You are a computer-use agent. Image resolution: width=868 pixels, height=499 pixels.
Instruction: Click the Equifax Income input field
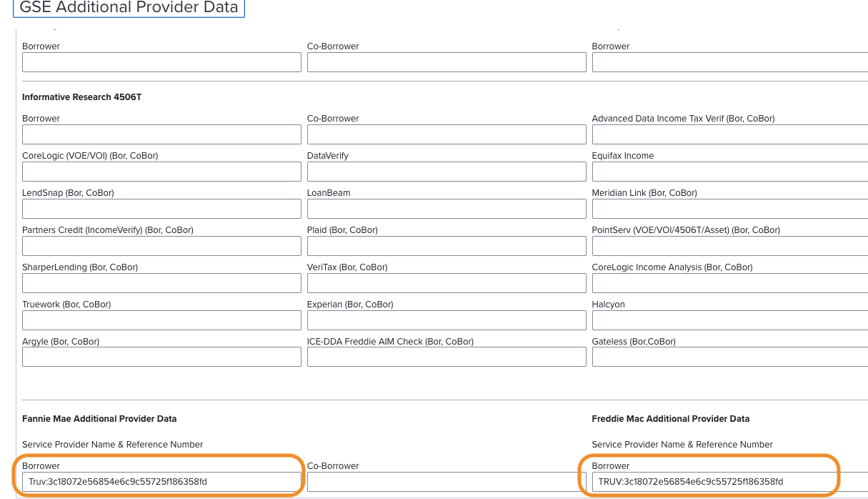tap(730, 172)
